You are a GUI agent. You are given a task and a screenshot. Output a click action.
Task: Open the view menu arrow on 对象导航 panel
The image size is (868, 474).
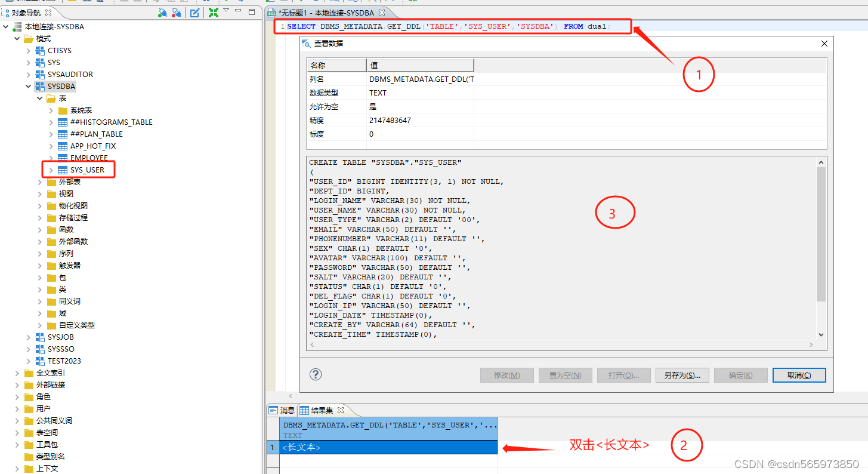click(x=226, y=11)
